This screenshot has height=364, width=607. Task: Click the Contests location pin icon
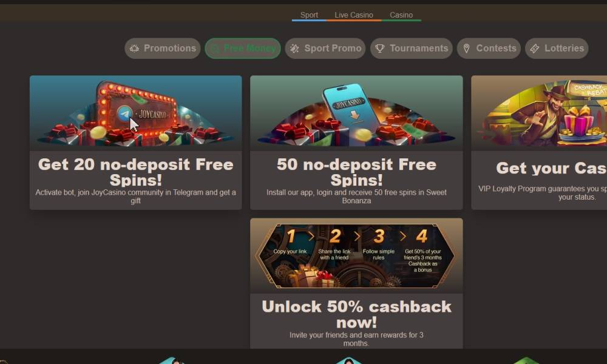point(466,49)
